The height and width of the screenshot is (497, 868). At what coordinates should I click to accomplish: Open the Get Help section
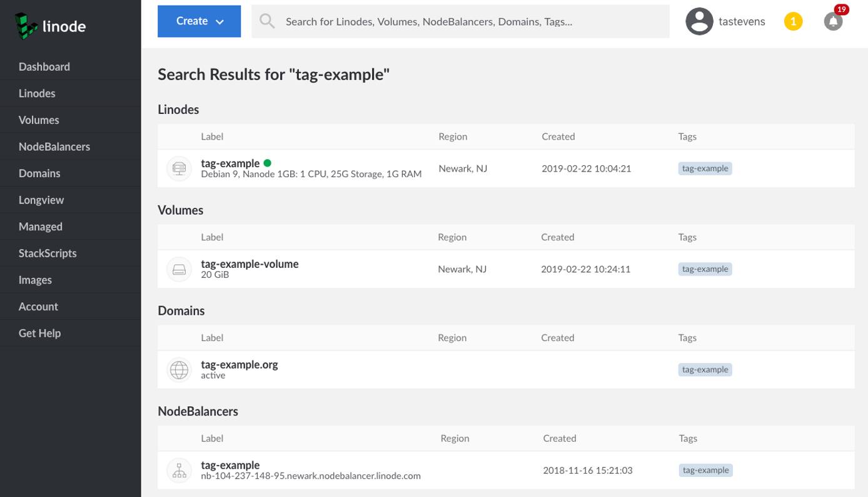click(x=39, y=333)
